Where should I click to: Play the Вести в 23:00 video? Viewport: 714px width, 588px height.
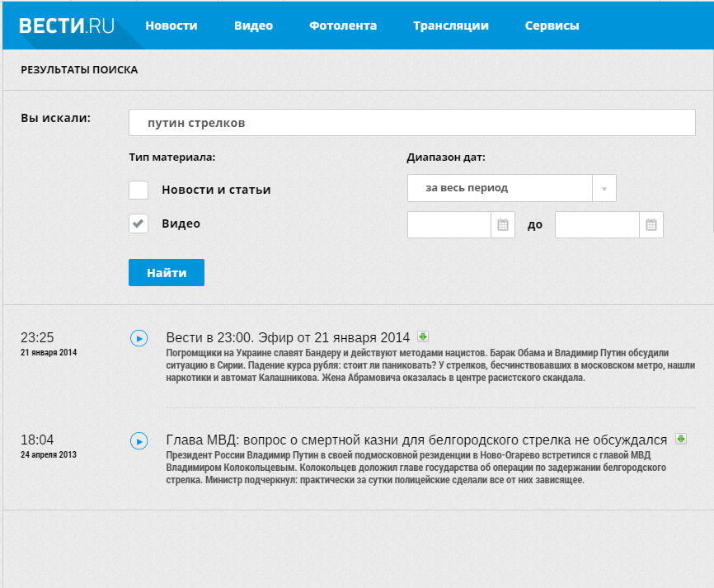pyautogui.click(x=139, y=338)
